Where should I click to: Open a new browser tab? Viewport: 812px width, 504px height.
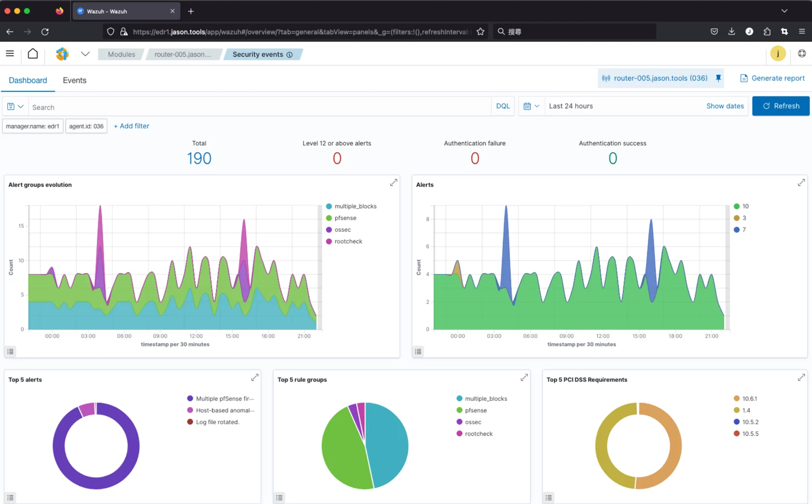(191, 11)
